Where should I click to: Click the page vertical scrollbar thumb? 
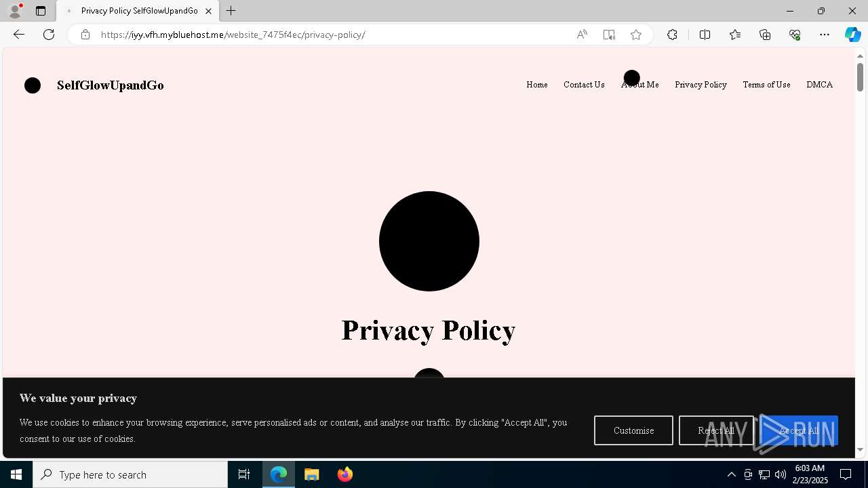point(860,77)
